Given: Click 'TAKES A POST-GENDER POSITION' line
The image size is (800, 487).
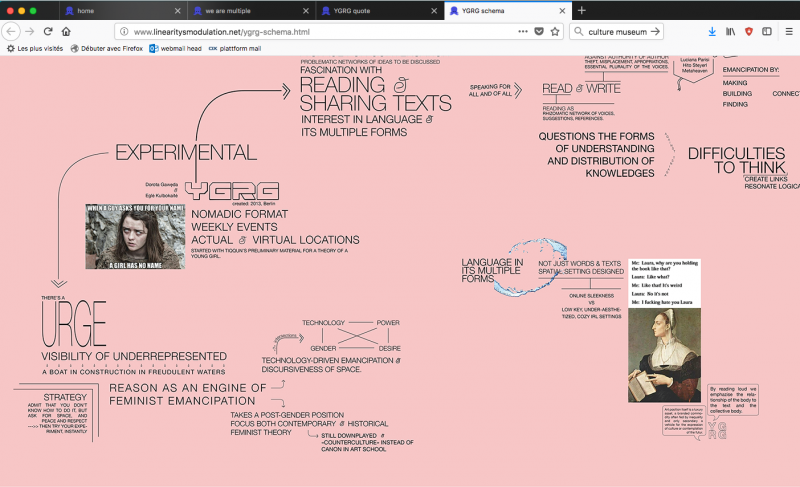Looking at the screenshot, I should click(287, 415).
